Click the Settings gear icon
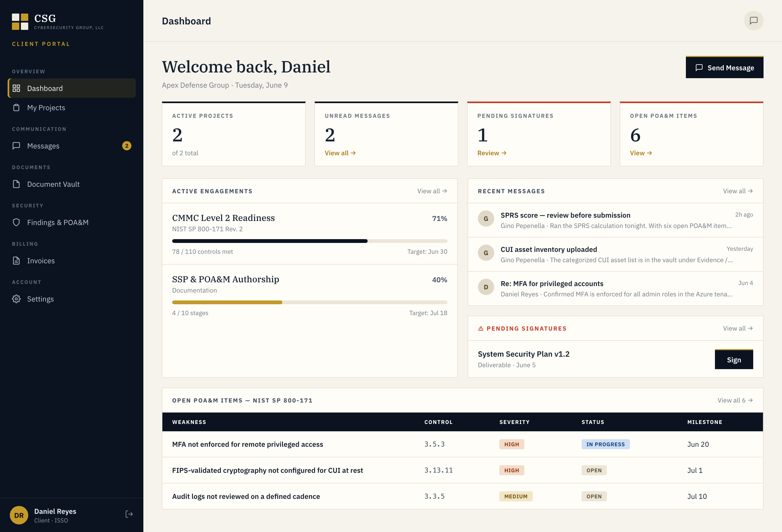782x532 pixels. [16, 299]
